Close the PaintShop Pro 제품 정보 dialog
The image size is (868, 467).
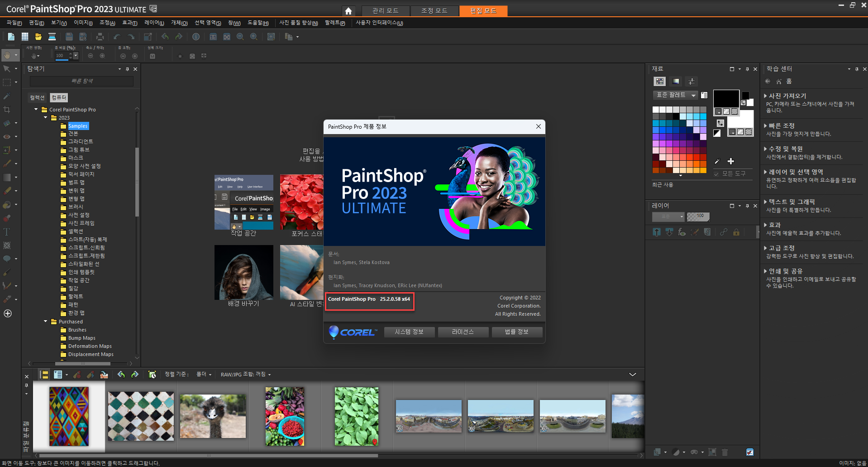(x=539, y=126)
